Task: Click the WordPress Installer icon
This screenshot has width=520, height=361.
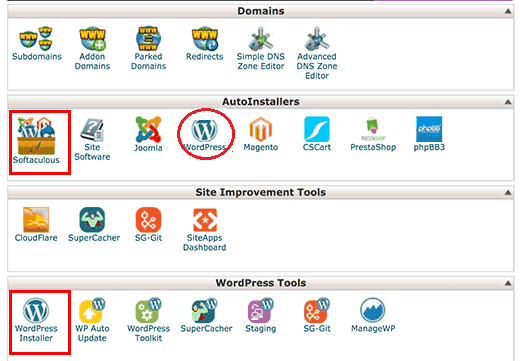Action: (36, 310)
